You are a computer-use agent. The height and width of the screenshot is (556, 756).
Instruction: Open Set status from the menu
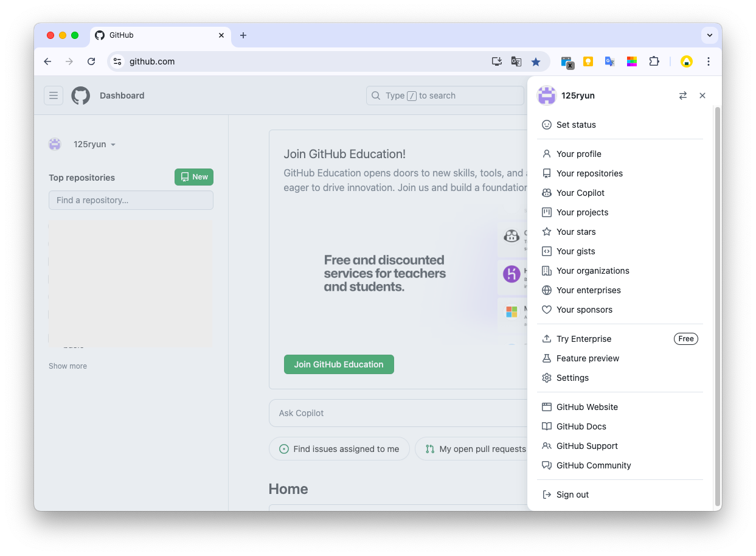(620, 125)
